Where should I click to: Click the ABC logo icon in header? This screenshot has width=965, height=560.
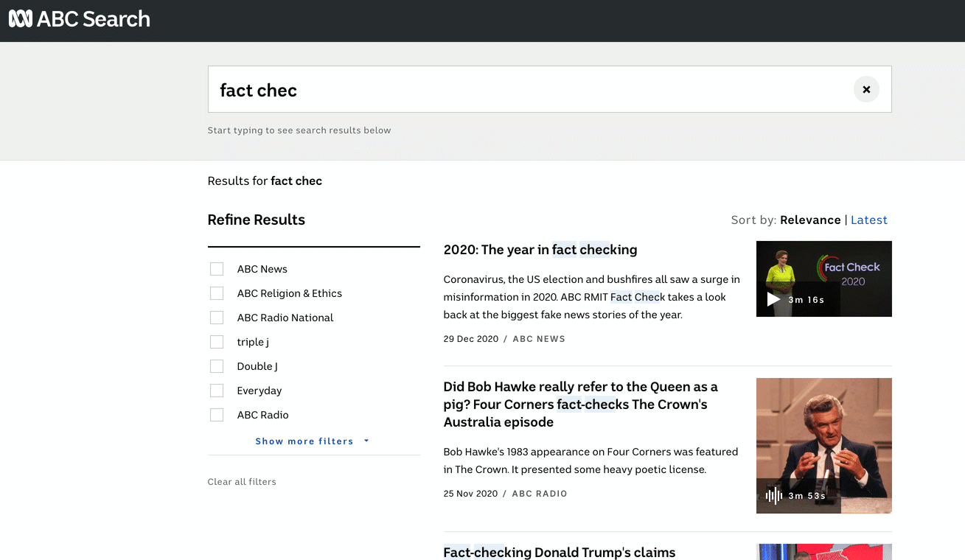(x=21, y=19)
